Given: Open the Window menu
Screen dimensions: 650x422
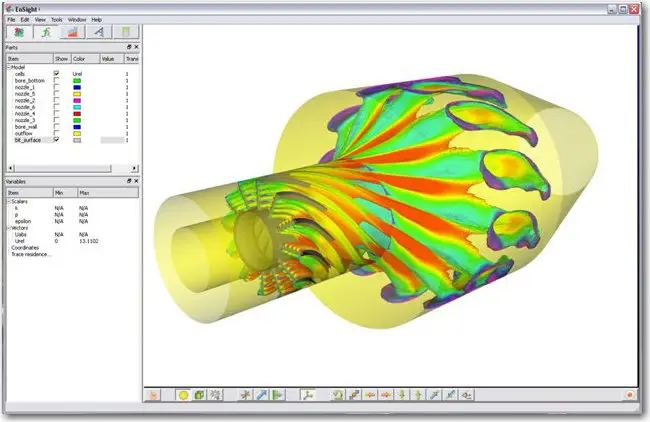Looking at the screenshot, I should pyautogui.click(x=77, y=19).
